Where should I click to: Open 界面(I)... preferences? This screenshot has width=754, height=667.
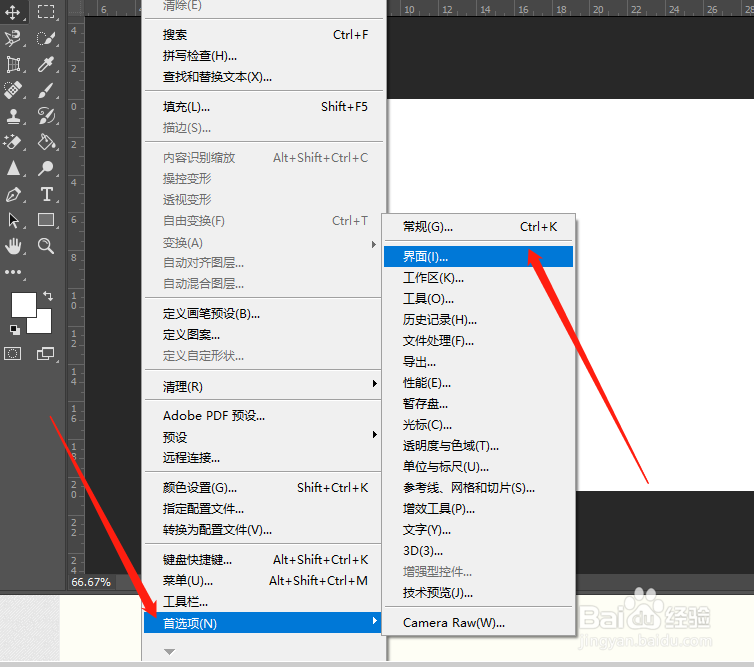pyautogui.click(x=478, y=256)
